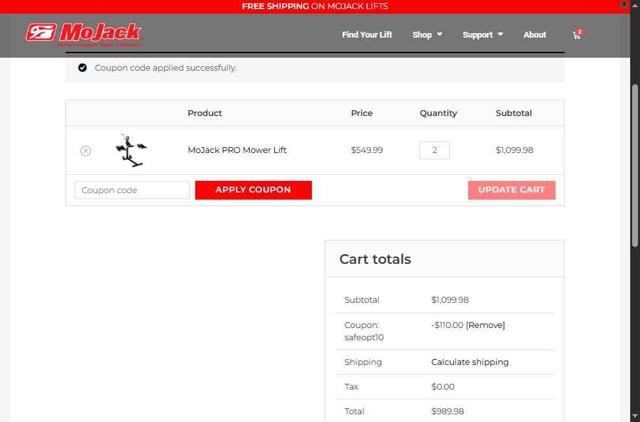
Task: Click the Quantity column header
Action: pyautogui.click(x=438, y=113)
